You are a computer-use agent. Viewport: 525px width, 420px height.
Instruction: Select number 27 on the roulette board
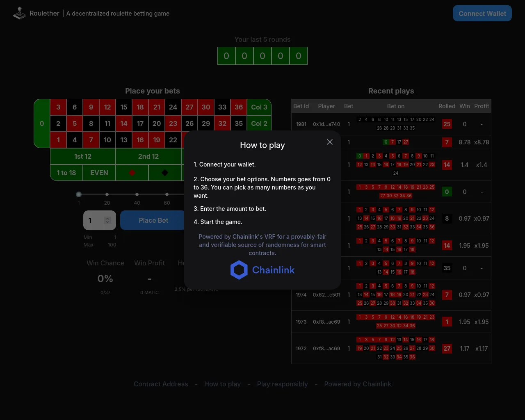pos(189,107)
